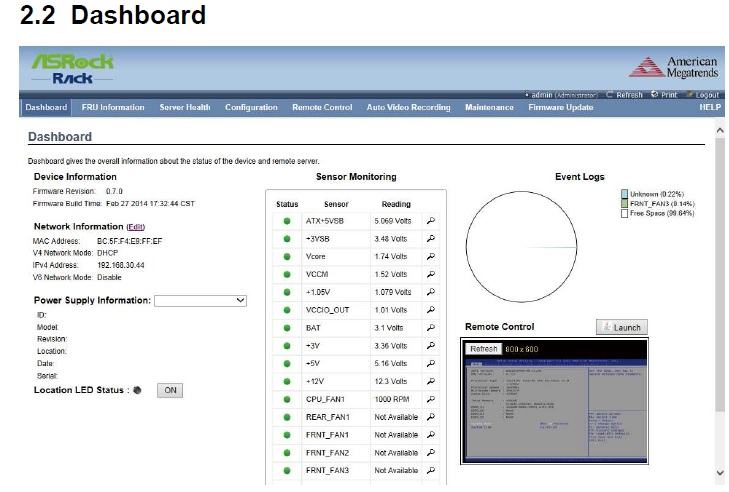The height and width of the screenshot is (492, 729).
Task: Select the MAC address BC:5F:F4:E8:FF:EF
Action: point(130,241)
